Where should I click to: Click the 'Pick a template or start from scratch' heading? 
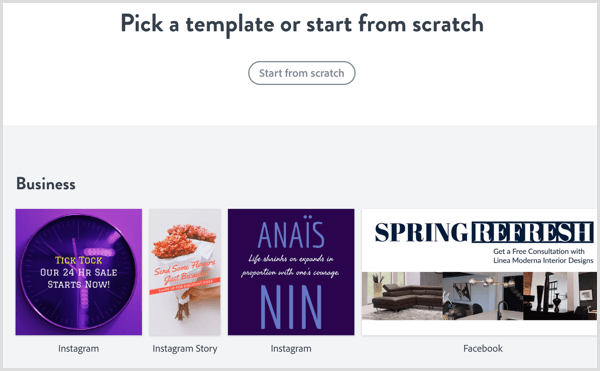(x=302, y=24)
